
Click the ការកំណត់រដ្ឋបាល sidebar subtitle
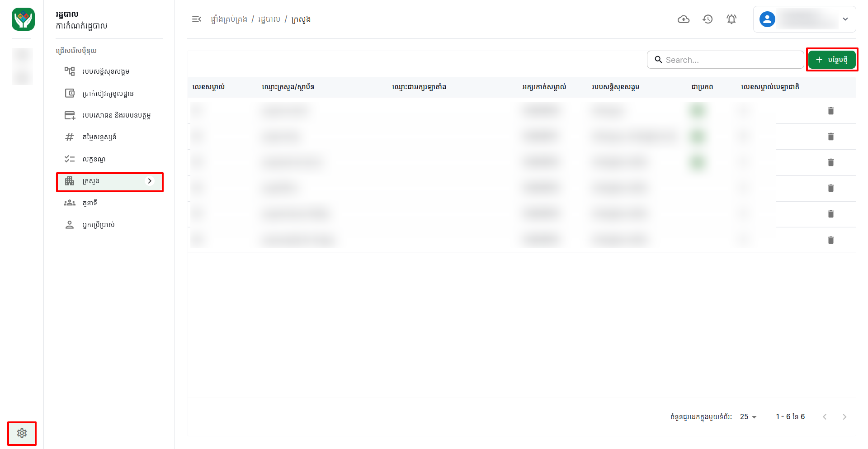click(x=81, y=26)
